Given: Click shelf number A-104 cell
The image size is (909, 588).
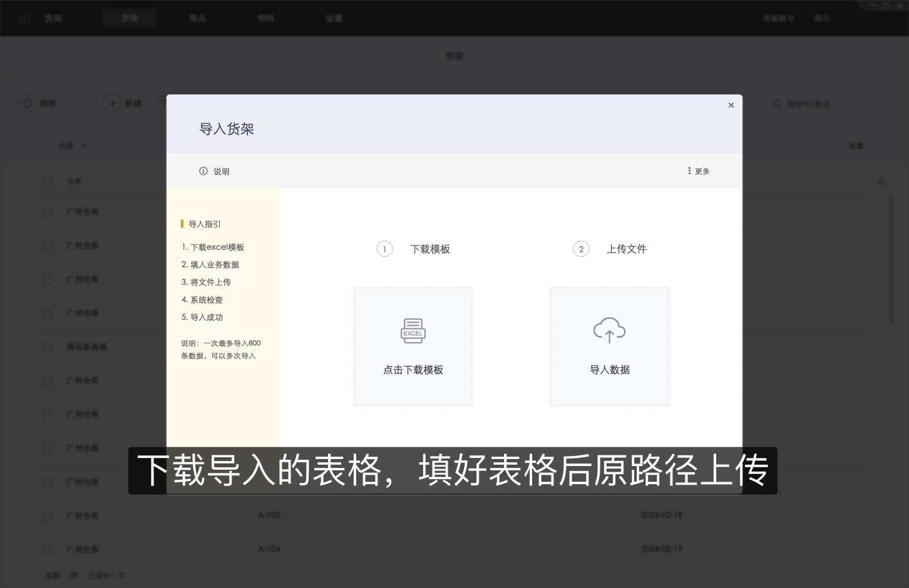Looking at the screenshot, I should (x=269, y=549).
